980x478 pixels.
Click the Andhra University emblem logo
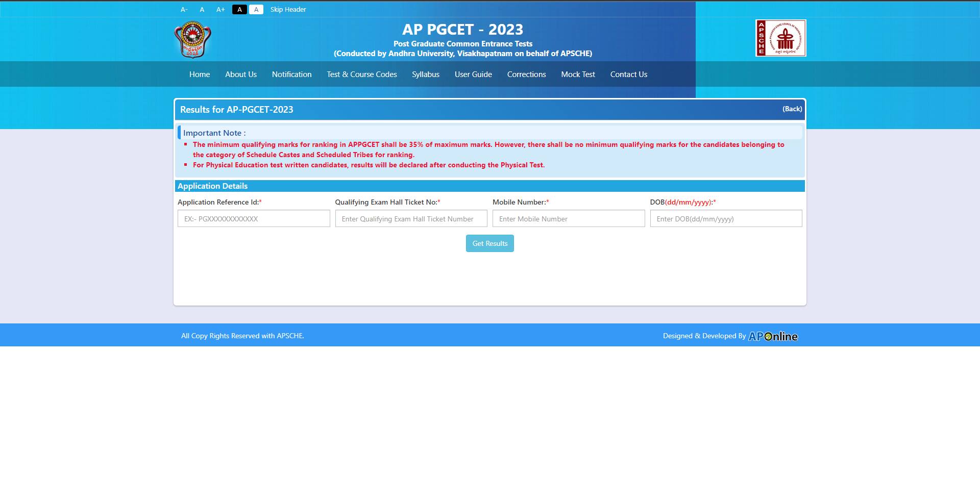coord(192,38)
